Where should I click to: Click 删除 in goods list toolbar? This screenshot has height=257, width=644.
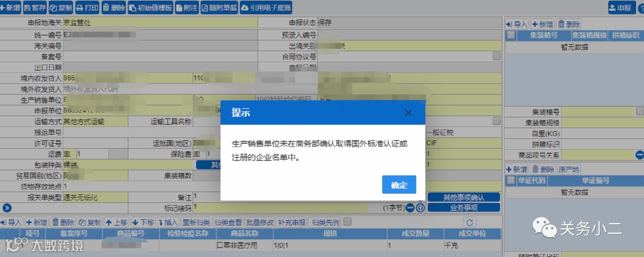[x=63, y=222]
